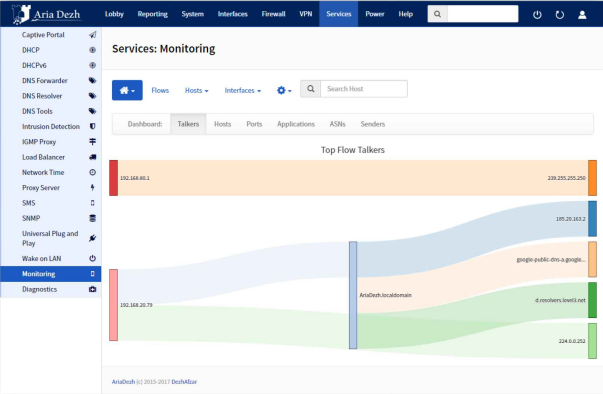
Task: Select the AriaDezh.localdomain flow node
Action: (x=353, y=295)
